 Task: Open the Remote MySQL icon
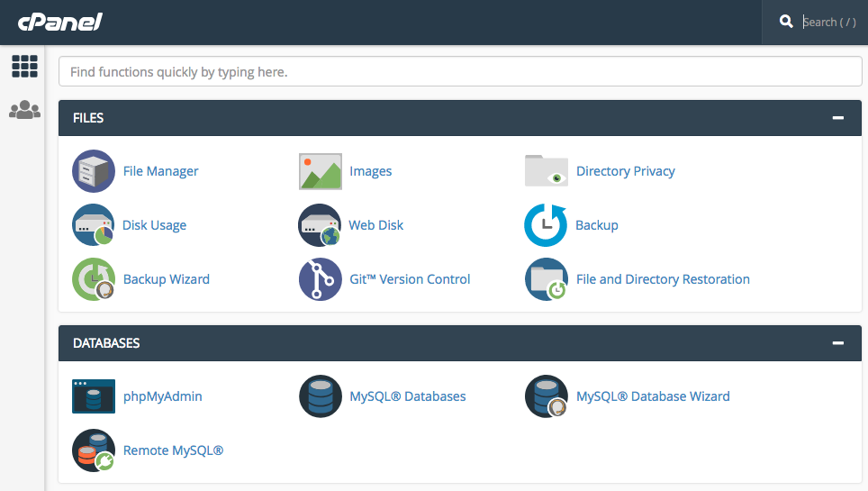94,450
